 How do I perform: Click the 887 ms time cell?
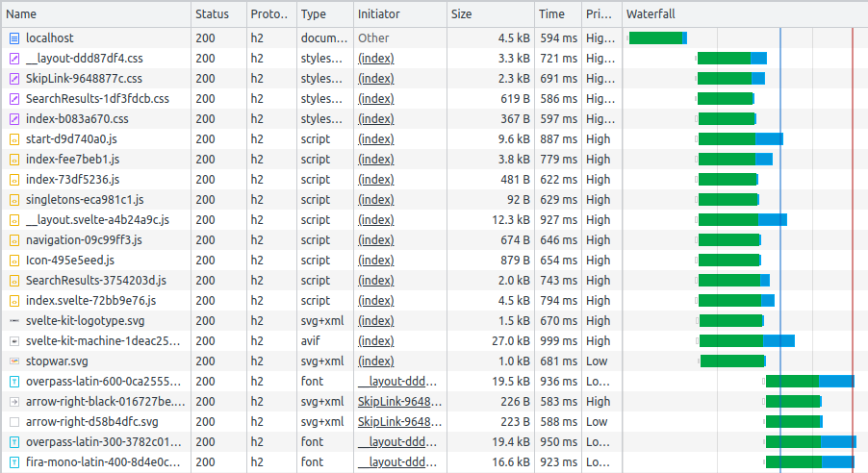[x=558, y=138]
